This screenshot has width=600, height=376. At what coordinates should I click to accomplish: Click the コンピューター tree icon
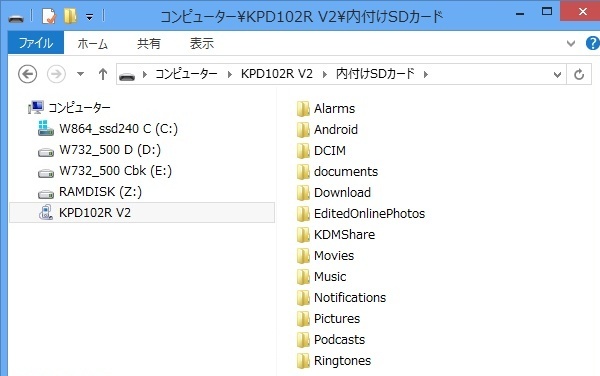point(36,107)
